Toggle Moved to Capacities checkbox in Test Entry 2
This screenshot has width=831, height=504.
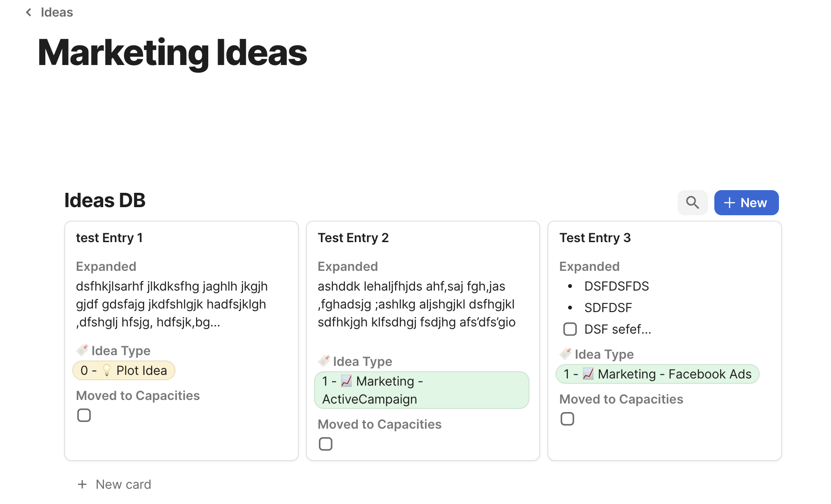(x=325, y=444)
